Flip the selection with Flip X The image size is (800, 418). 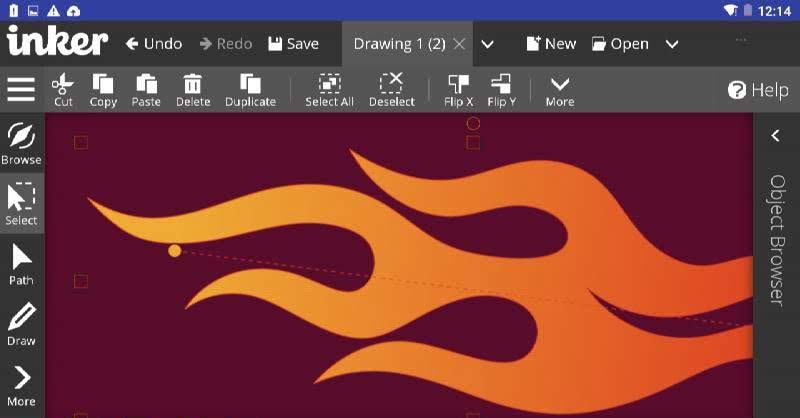click(458, 90)
